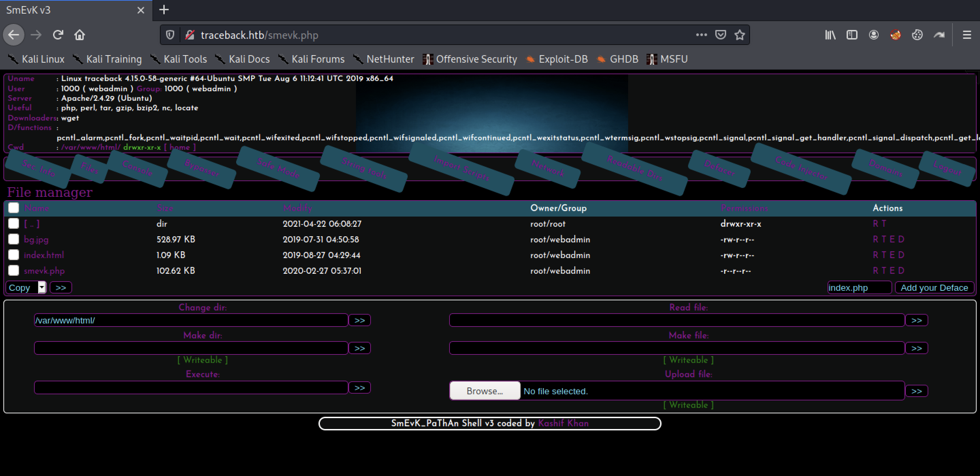Open the bg.jpg file link

(36, 239)
